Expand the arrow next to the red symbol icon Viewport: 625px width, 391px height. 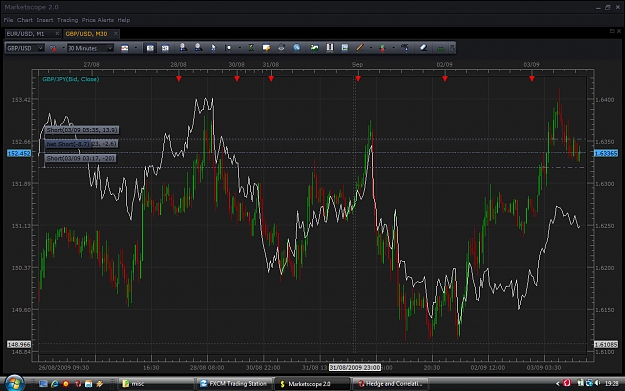point(63,48)
